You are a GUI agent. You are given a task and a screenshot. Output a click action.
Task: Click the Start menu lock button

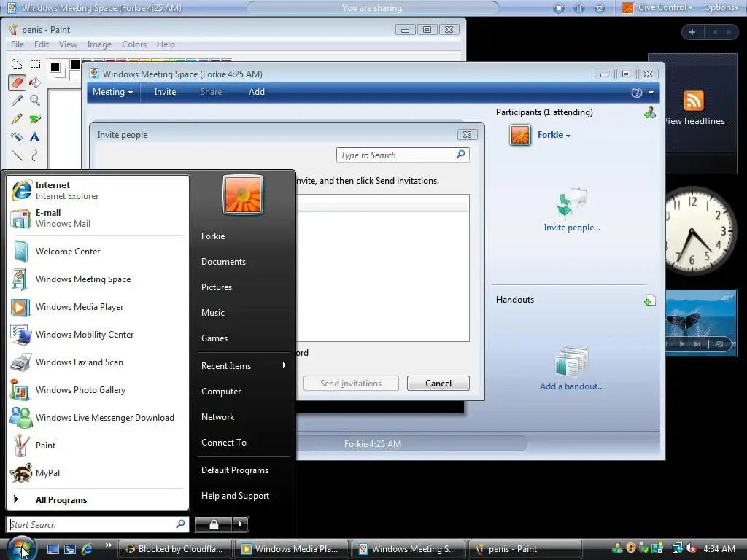pos(214,524)
